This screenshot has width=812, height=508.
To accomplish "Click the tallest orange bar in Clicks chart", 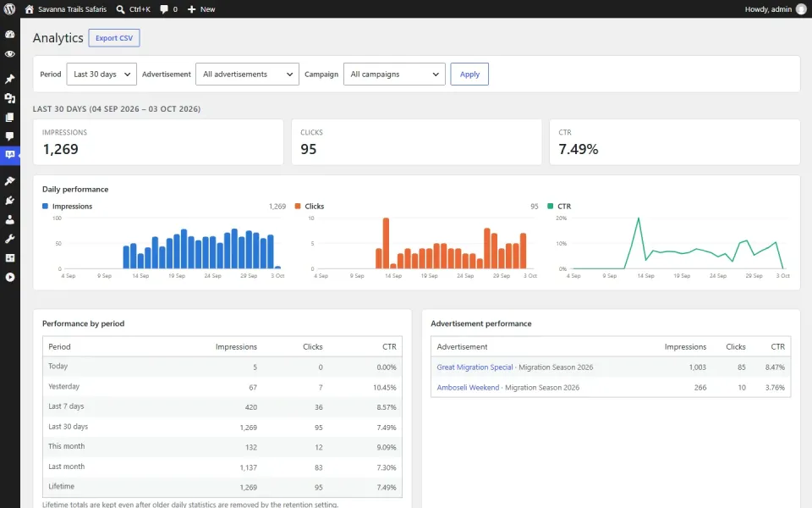I will [x=386, y=243].
